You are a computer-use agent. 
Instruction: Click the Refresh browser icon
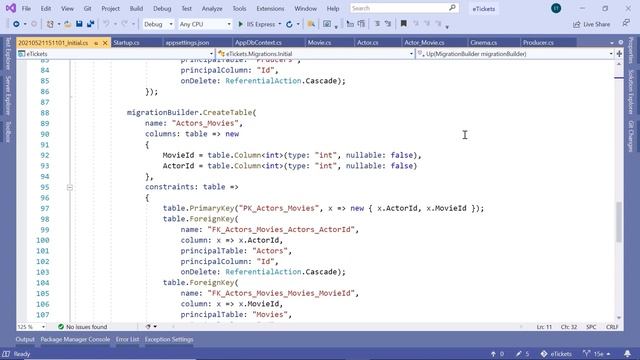(x=289, y=24)
